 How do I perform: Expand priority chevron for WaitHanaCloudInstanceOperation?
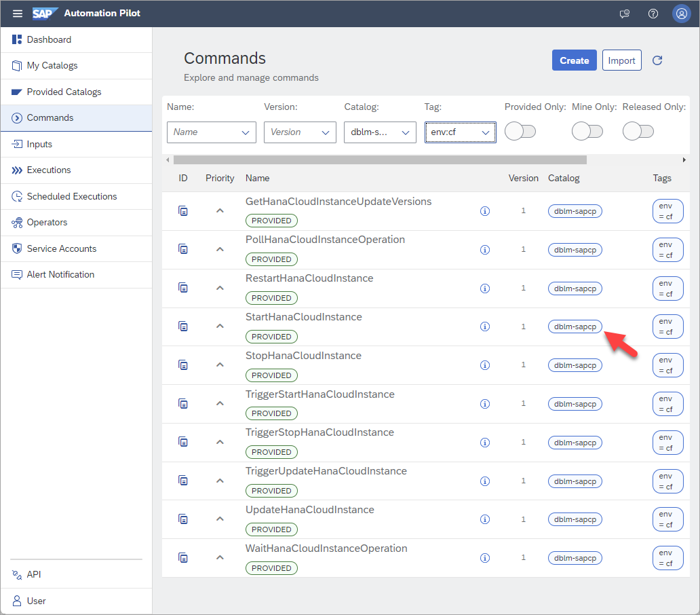tap(220, 558)
